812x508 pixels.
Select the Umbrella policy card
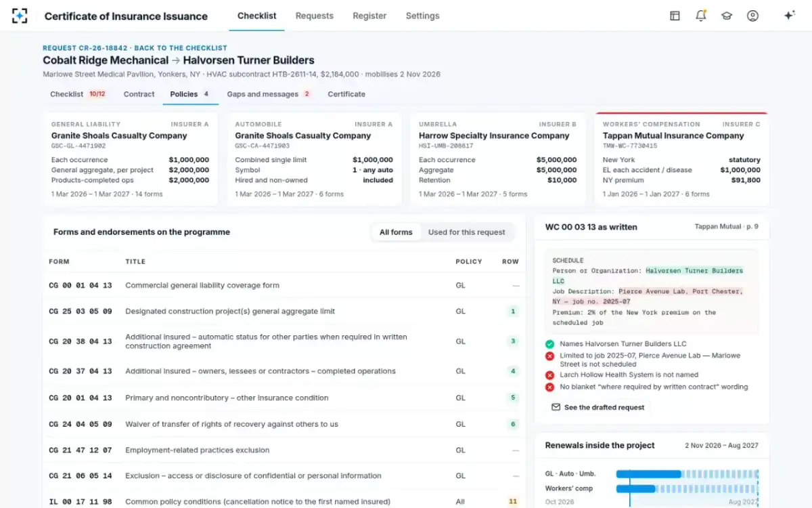pyautogui.click(x=498, y=160)
